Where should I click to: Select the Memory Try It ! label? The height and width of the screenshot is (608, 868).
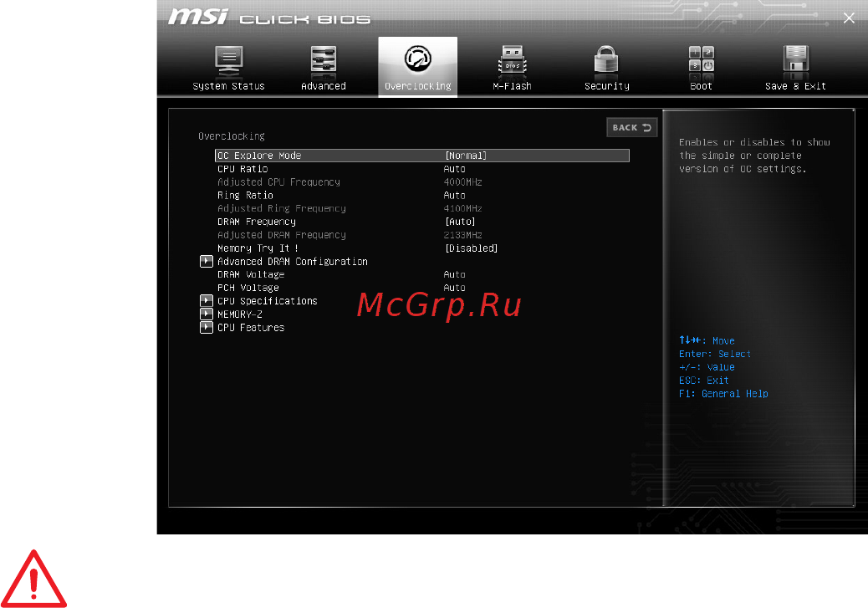click(x=258, y=248)
